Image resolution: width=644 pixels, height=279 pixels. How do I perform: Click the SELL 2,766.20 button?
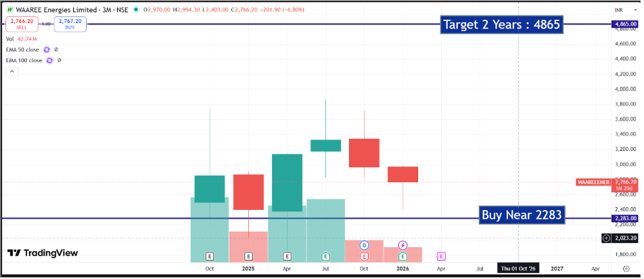tap(22, 24)
